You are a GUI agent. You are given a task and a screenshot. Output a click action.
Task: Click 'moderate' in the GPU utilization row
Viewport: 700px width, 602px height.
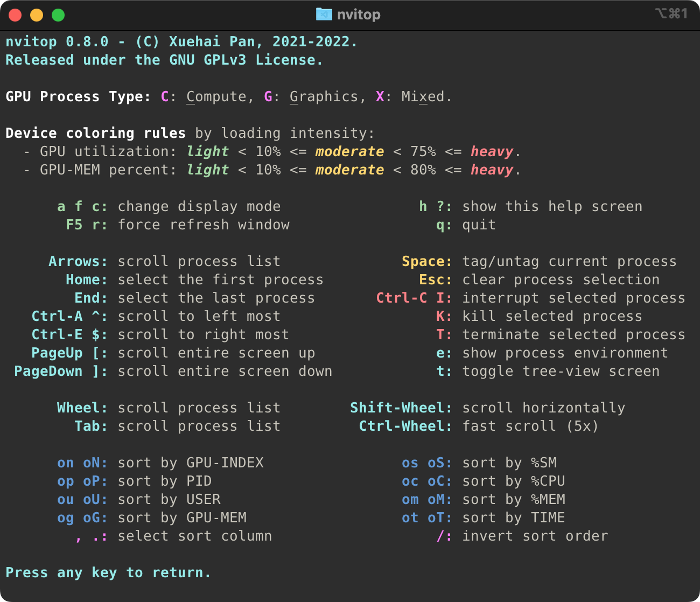click(x=350, y=151)
